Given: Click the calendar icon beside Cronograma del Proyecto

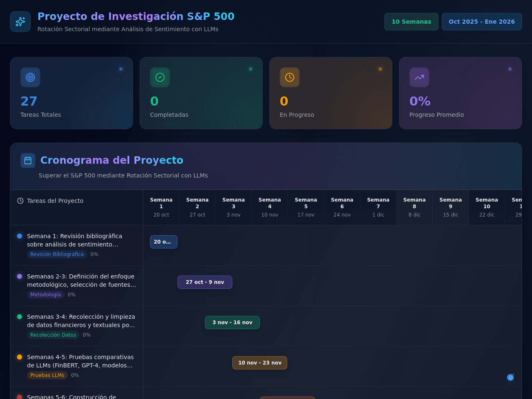Looking at the screenshot, I should 28,160.
